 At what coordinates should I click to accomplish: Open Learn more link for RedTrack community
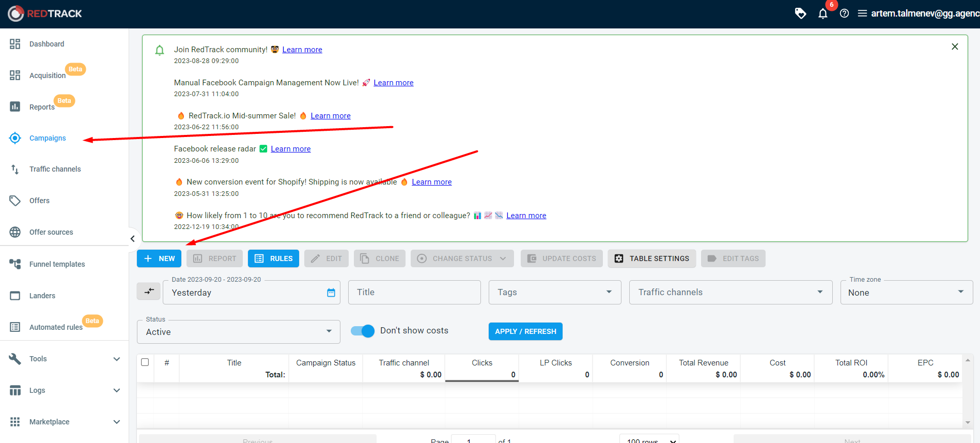[302, 50]
